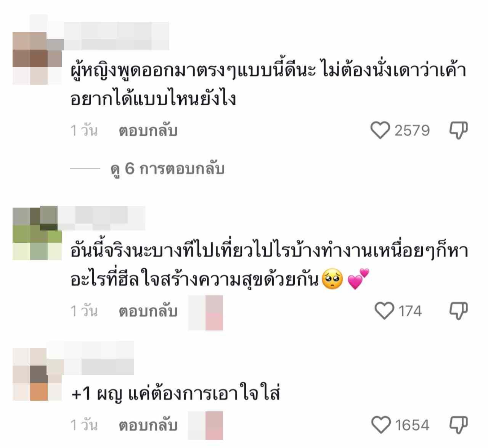Open the first commenter's blurred username

tap(116, 36)
